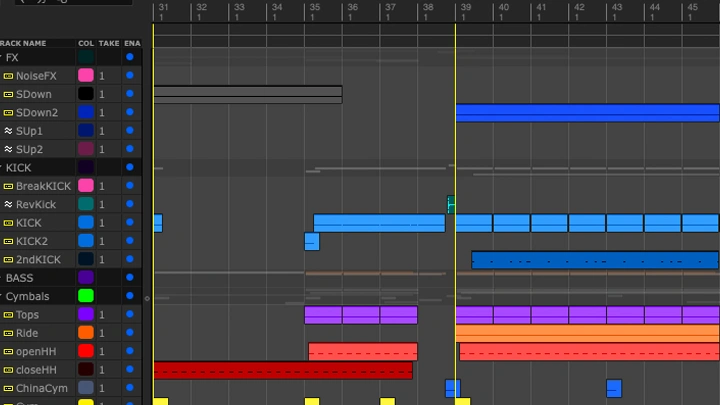Toggle enable dot for KICK2 track
The height and width of the screenshot is (405, 720).
pos(129,241)
